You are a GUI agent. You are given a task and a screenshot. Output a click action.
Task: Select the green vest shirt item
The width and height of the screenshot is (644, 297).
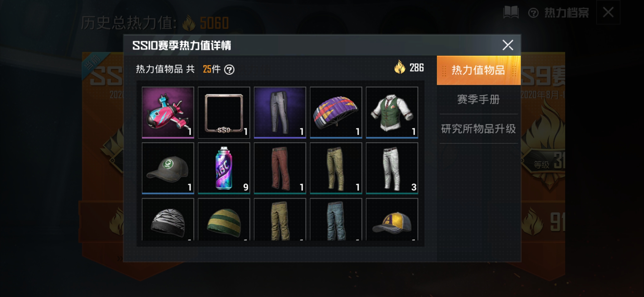click(x=392, y=112)
